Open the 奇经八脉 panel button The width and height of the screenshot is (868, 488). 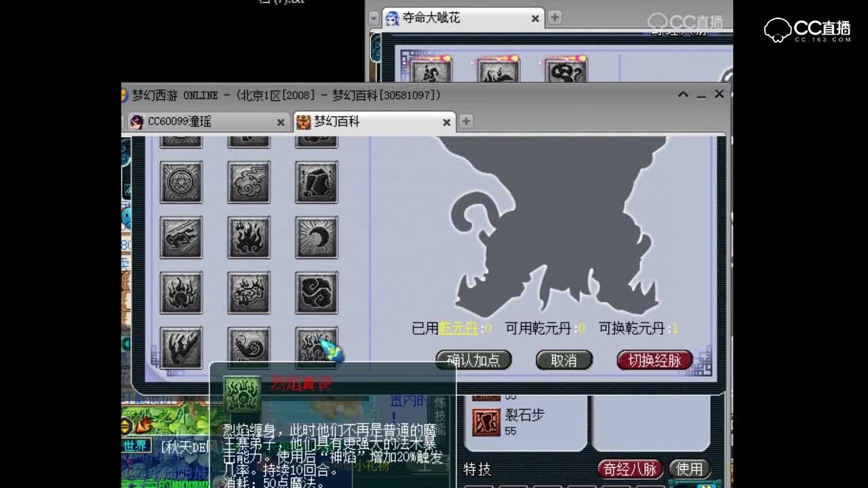click(630, 469)
